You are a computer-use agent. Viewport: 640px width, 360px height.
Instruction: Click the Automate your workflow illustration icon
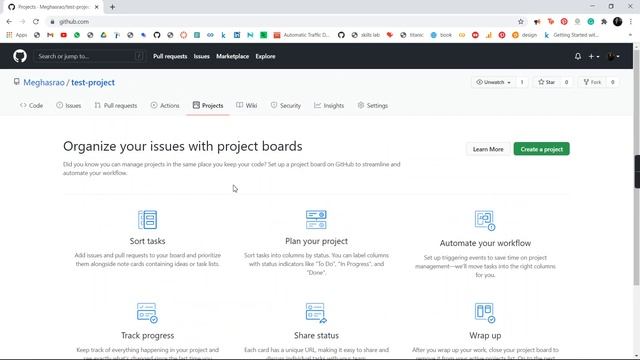point(485,220)
